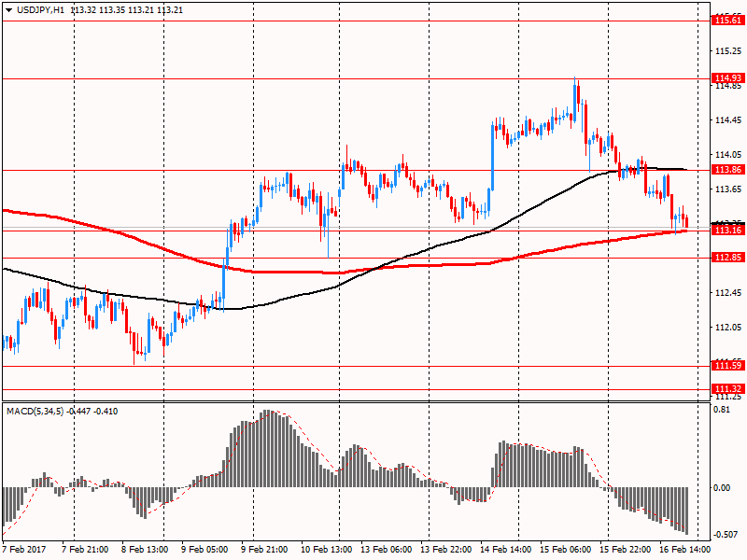Click the 7 Feb 2017 time axis label

[x=24, y=550]
